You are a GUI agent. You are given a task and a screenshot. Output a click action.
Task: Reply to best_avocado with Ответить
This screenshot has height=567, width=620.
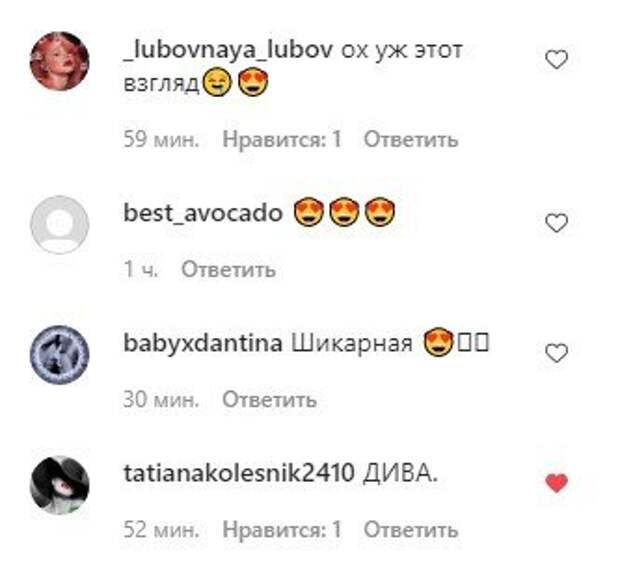point(228,270)
